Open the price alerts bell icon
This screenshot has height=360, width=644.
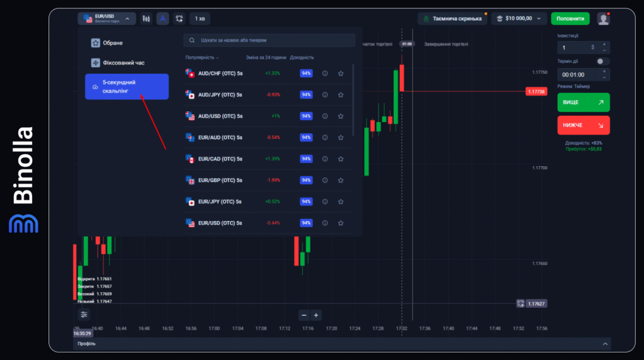tap(179, 19)
